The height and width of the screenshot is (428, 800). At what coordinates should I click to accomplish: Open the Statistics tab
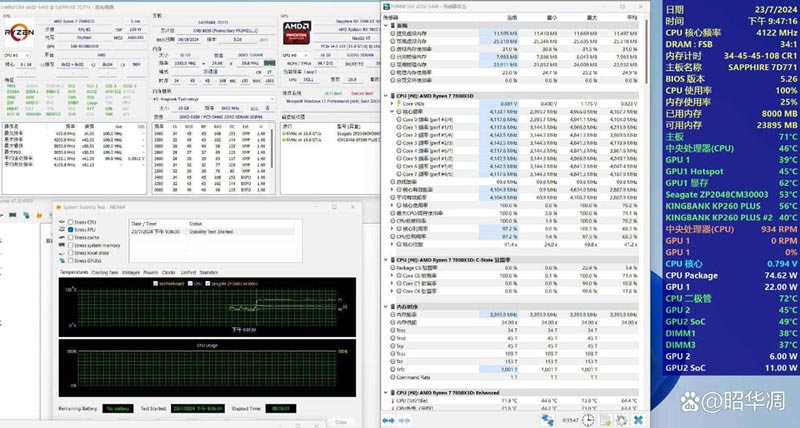pyautogui.click(x=208, y=272)
